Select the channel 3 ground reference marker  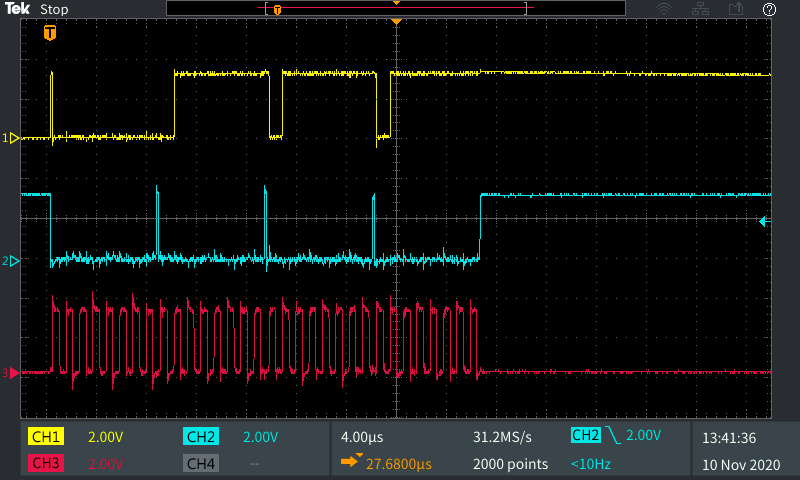[13, 373]
